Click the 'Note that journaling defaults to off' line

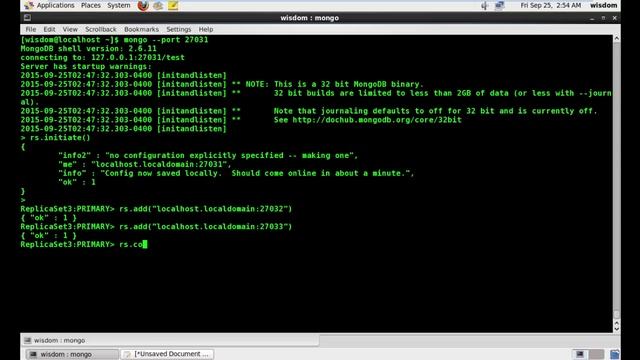(x=435, y=111)
